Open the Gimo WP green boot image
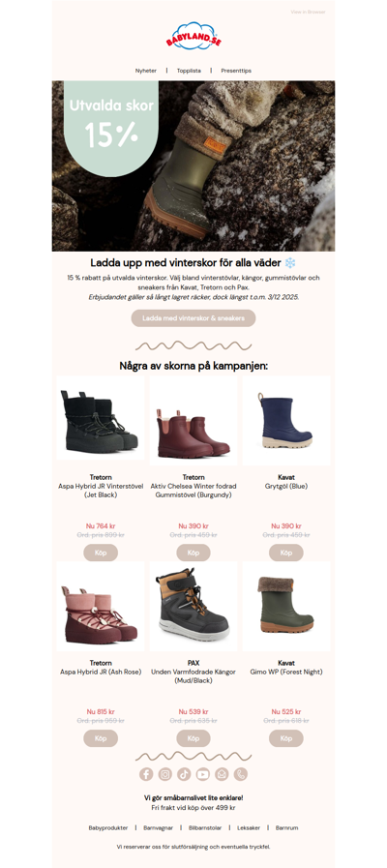387x868 pixels. pyautogui.click(x=286, y=606)
